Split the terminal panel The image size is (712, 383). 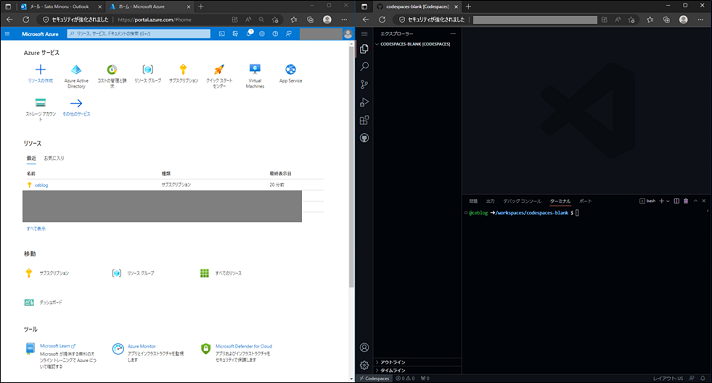(x=676, y=201)
